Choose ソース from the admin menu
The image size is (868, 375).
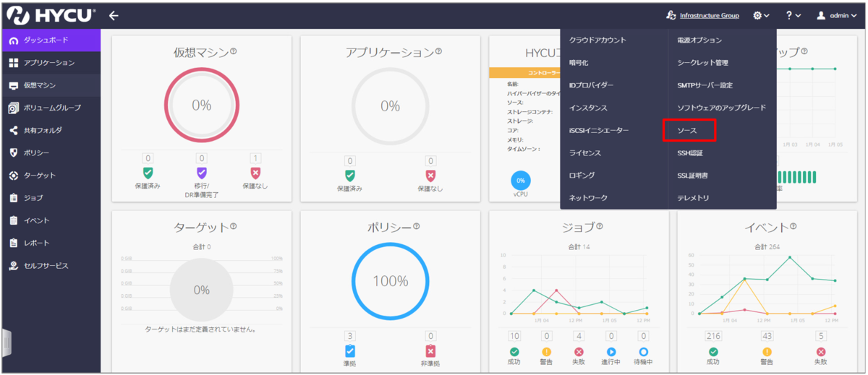click(x=689, y=130)
